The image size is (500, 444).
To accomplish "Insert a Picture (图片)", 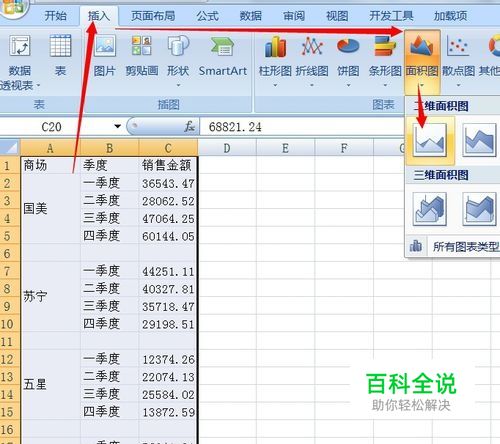I will [105, 55].
